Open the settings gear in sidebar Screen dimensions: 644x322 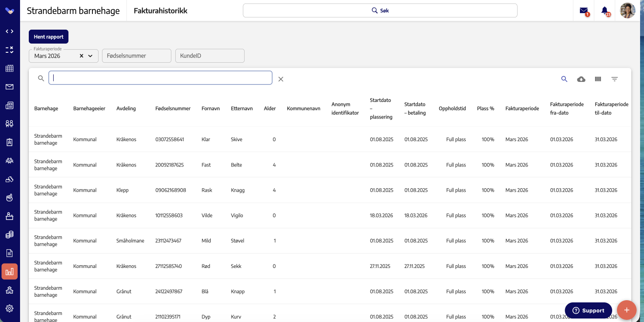coord(10,308)
